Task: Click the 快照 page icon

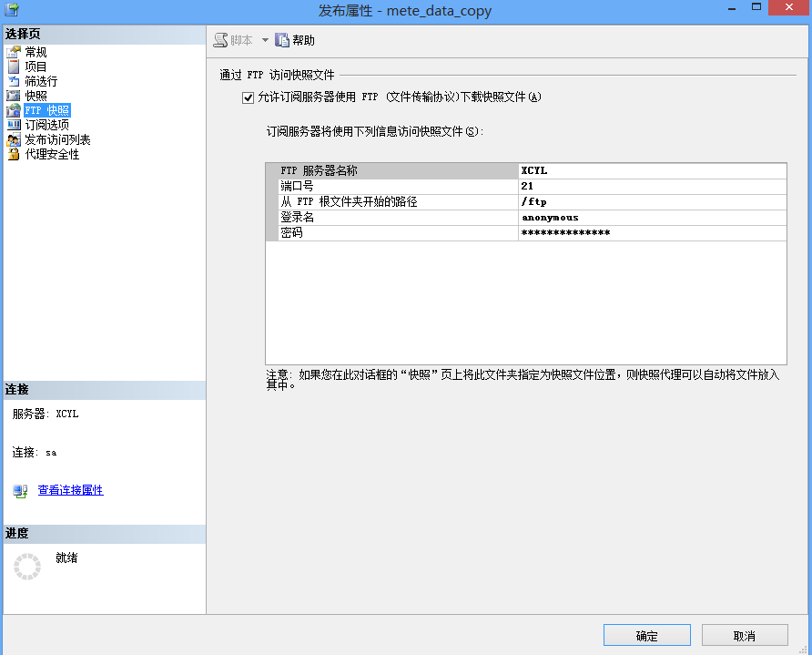Action: [x=14, y=96]
